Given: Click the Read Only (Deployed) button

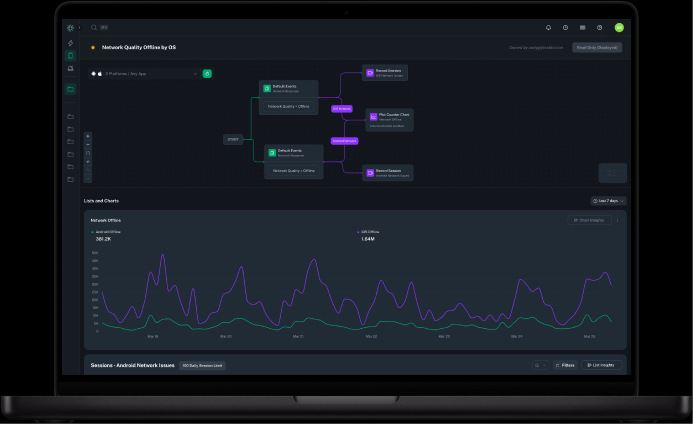Looking at the screenshot, I should point(597,47).
